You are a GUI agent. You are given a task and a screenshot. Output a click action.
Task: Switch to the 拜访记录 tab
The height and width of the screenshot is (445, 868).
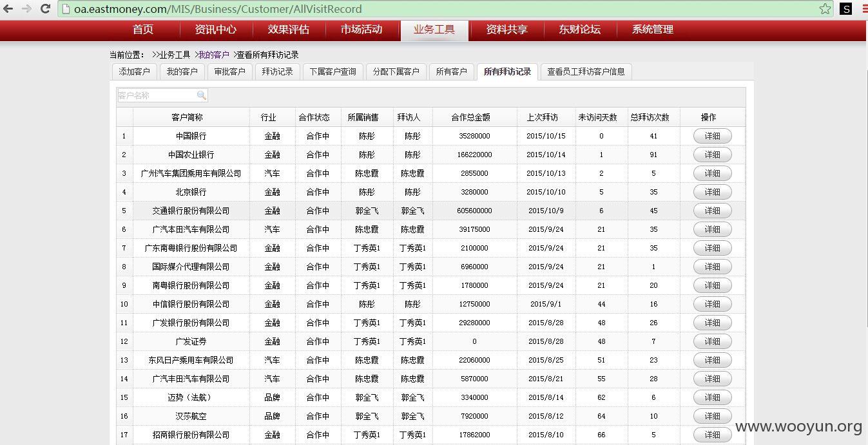(x=277, y=71)
